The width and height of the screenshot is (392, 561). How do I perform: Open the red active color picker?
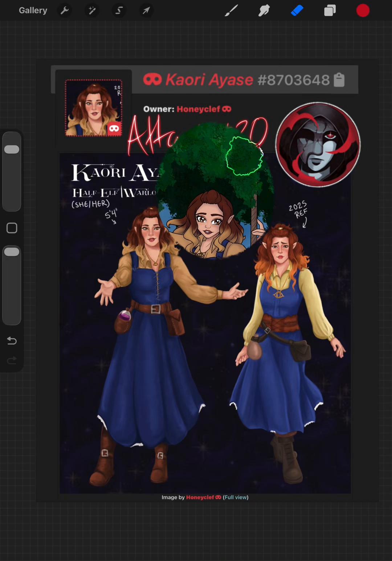363,11
